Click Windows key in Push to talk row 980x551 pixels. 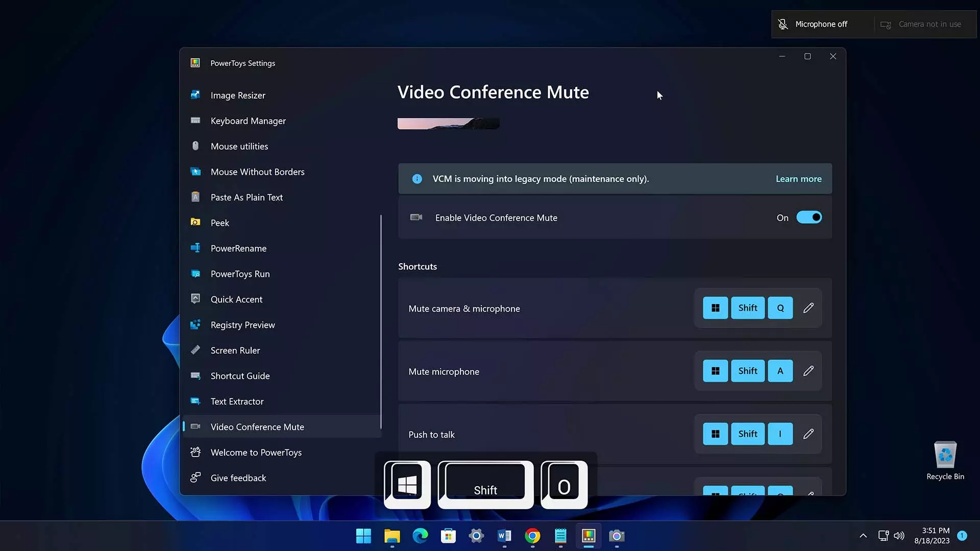point(716,434)
